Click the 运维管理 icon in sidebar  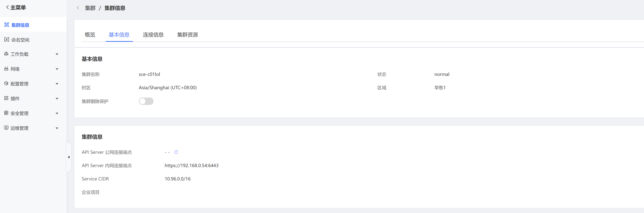pyautogui.click(x=6, y=128)
